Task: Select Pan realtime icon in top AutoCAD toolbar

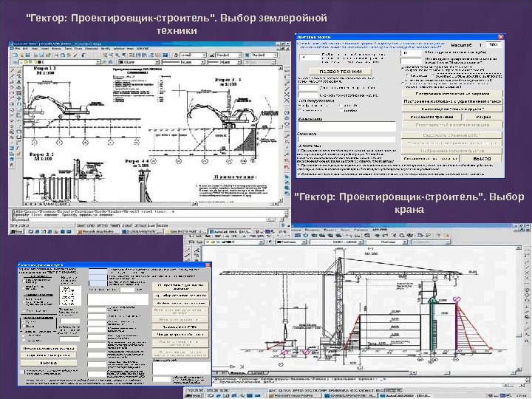Action: (105, 55)
